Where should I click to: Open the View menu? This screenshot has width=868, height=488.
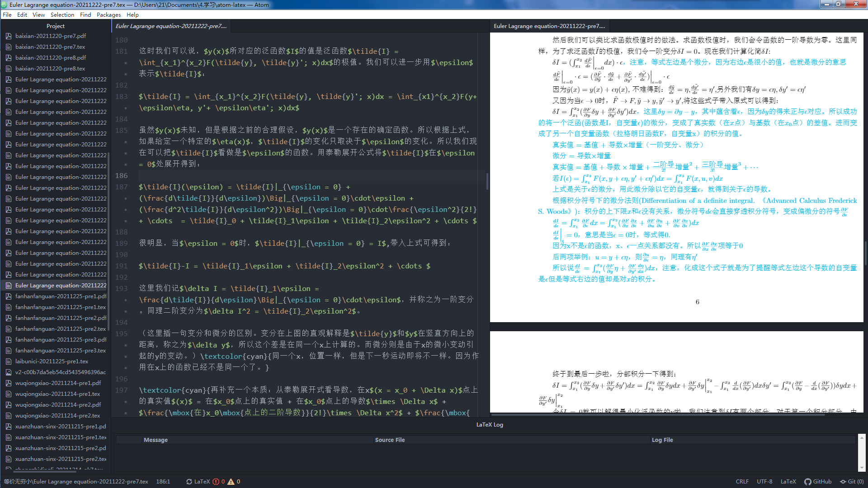tap(38, 15)
